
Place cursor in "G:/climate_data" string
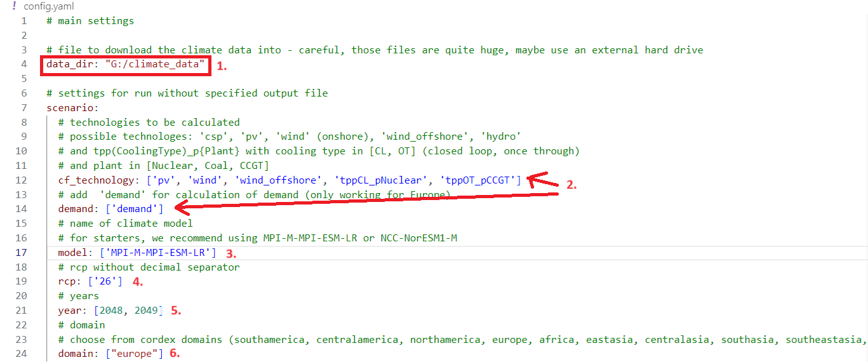(x=155, y=64)
